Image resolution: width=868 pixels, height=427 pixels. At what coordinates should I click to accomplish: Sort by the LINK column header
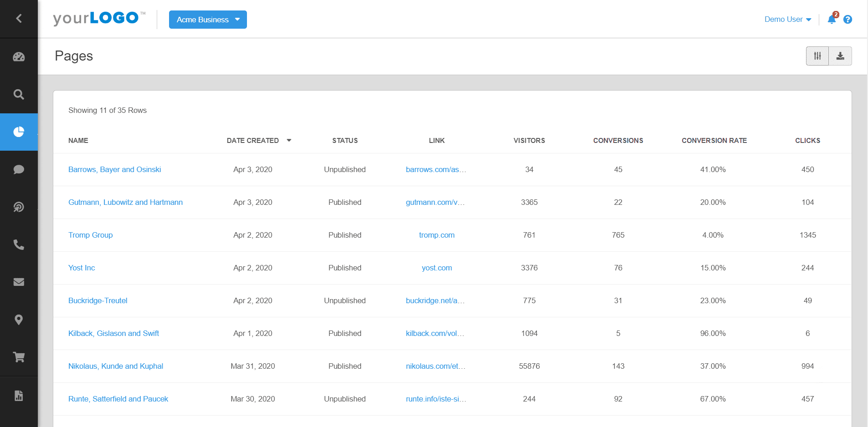click(x=437, y=141)
